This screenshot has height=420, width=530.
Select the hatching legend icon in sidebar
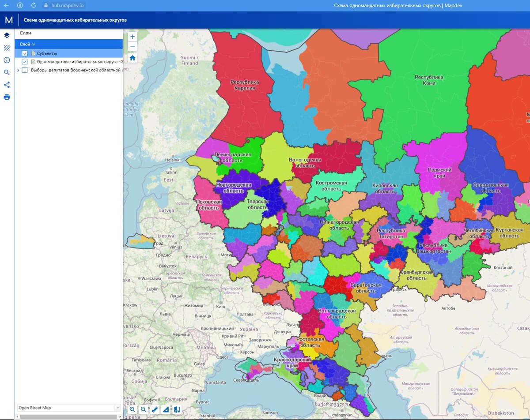6,48
